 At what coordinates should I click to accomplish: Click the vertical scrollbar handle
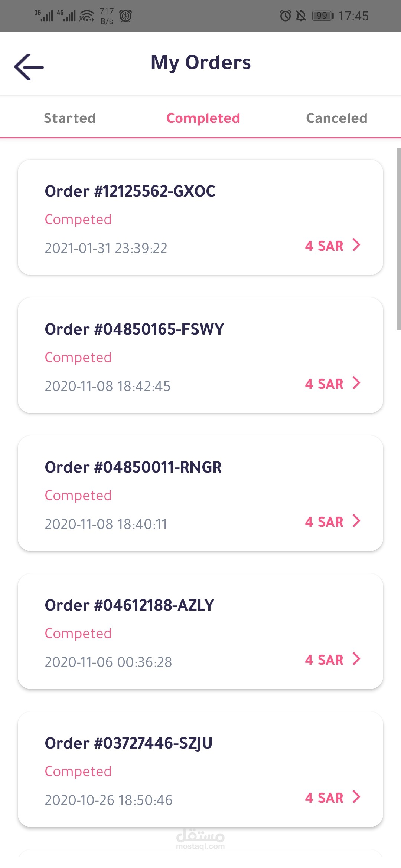[398, 239]
